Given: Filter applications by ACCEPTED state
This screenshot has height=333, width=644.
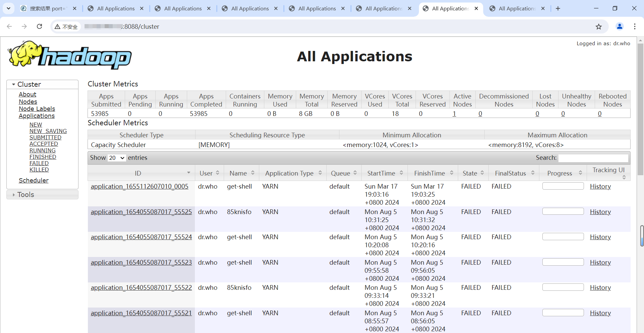Looking at the screenshot, I should point(44,144).
